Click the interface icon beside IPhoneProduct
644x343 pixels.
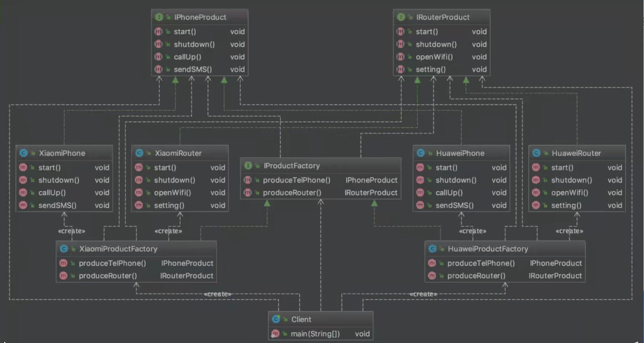pyautogui.click(x=159, y=17)
